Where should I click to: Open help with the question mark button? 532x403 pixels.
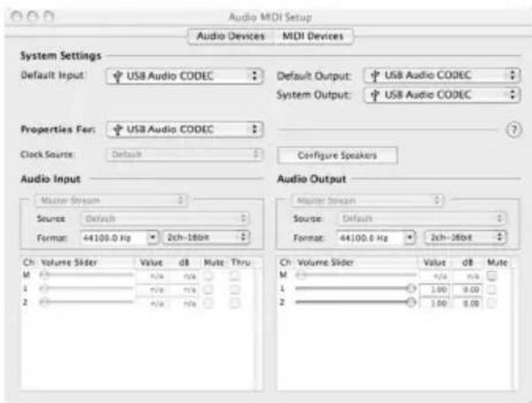point(514,130)
